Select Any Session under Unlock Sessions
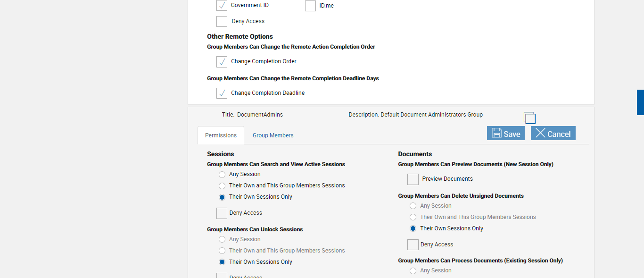 (x=222, y=240)
